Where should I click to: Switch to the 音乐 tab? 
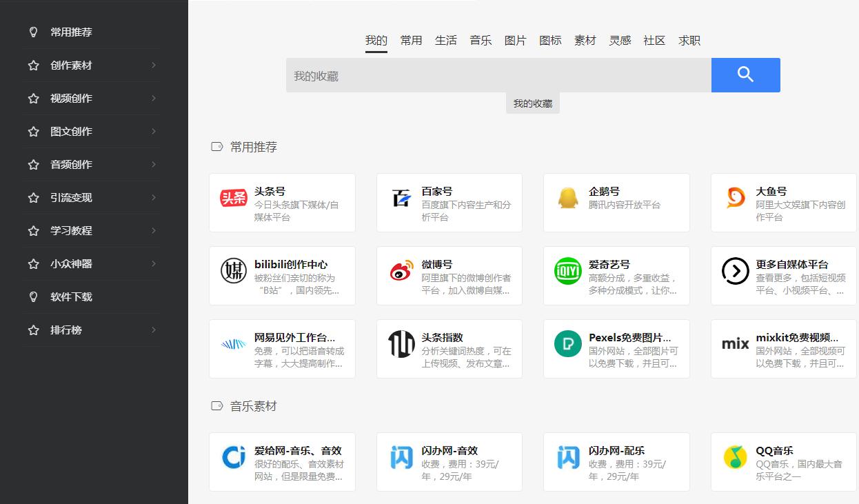pyautogui.click(x=481, y=40)
